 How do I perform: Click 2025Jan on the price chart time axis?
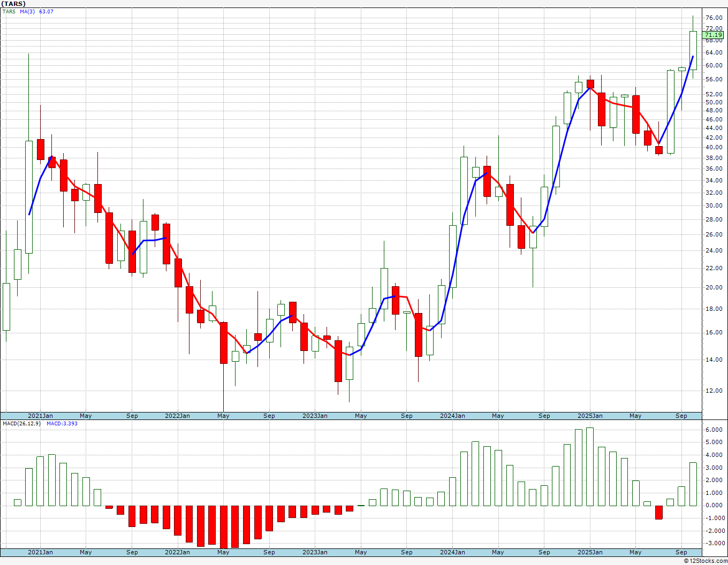(590, 416)
